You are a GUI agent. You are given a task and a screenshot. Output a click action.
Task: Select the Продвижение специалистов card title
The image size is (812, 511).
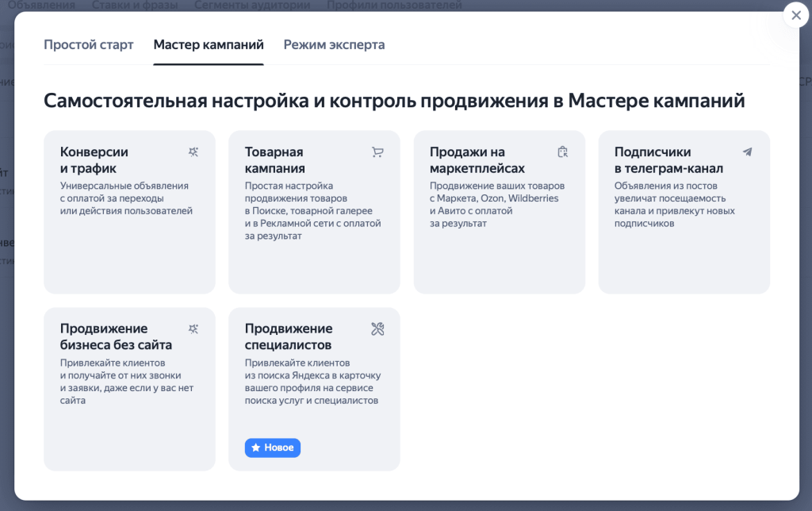(x=289, y=336)
